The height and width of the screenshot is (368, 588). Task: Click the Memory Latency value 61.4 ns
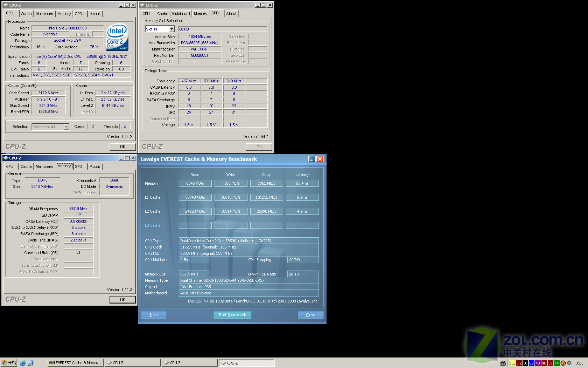302,183
